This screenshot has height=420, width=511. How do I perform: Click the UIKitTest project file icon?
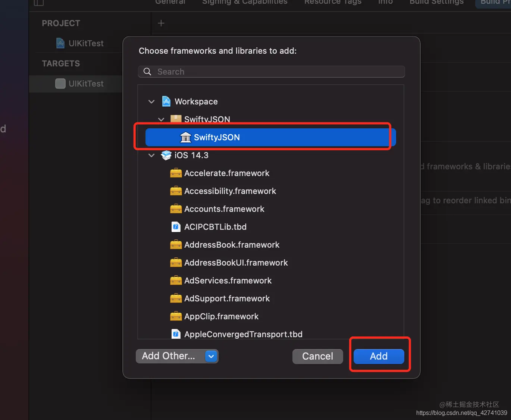pyautogui.click(x=60, y=43)
